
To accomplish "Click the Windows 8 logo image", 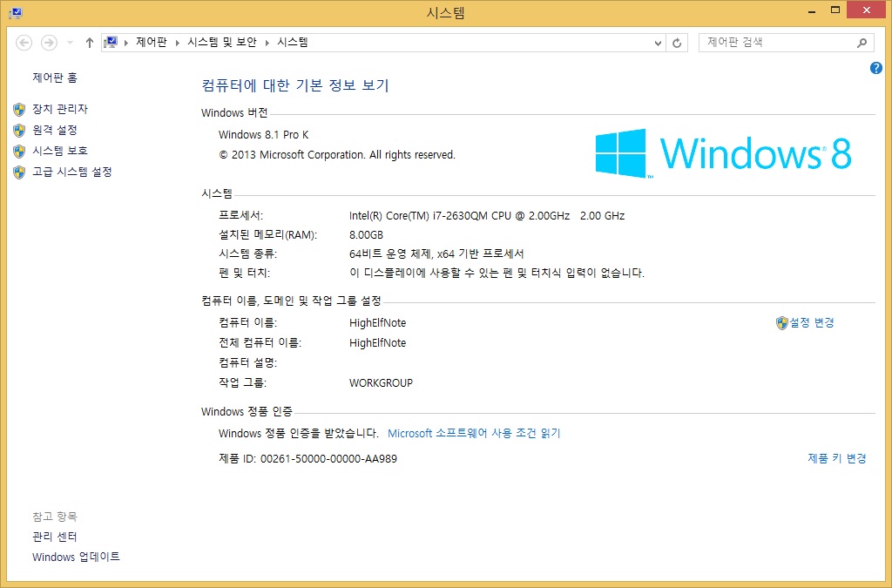I will tap(723, 153).
